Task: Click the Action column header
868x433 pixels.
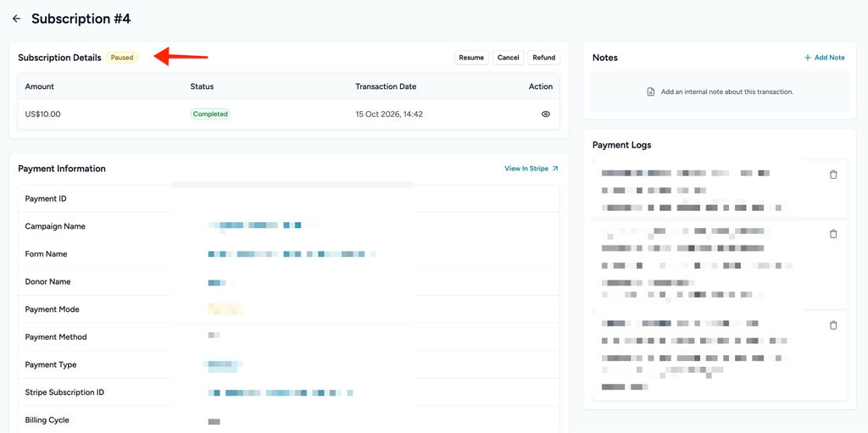Action: pos(541,86)
